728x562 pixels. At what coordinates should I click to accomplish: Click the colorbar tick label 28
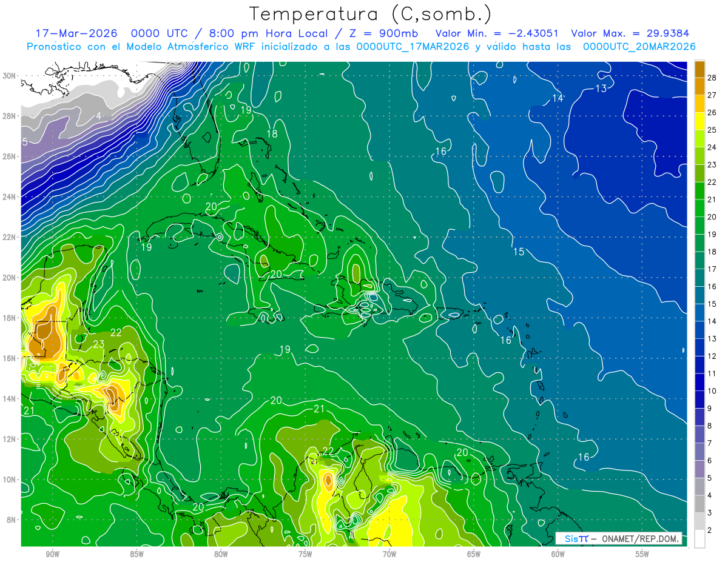coord(712,77)
